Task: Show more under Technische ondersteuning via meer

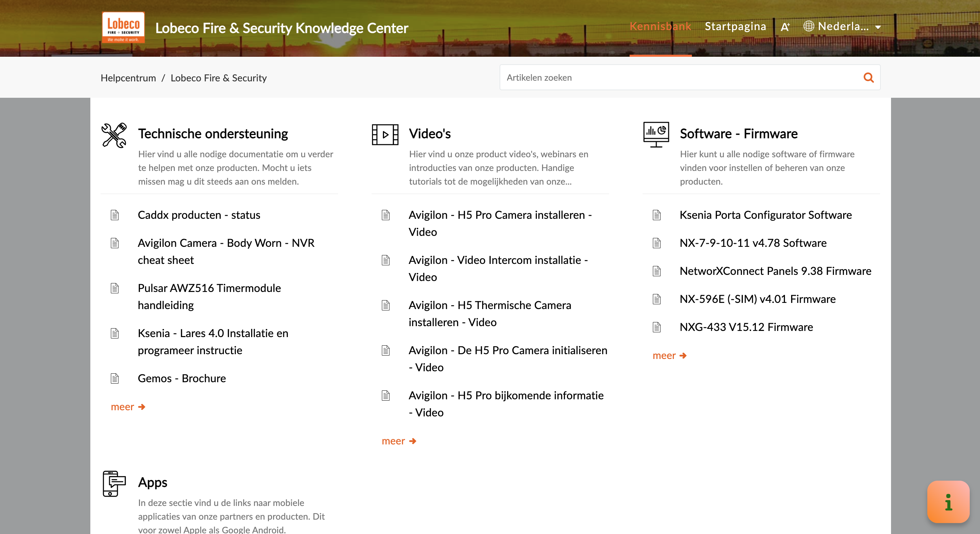Action: (x=128, y=407)
